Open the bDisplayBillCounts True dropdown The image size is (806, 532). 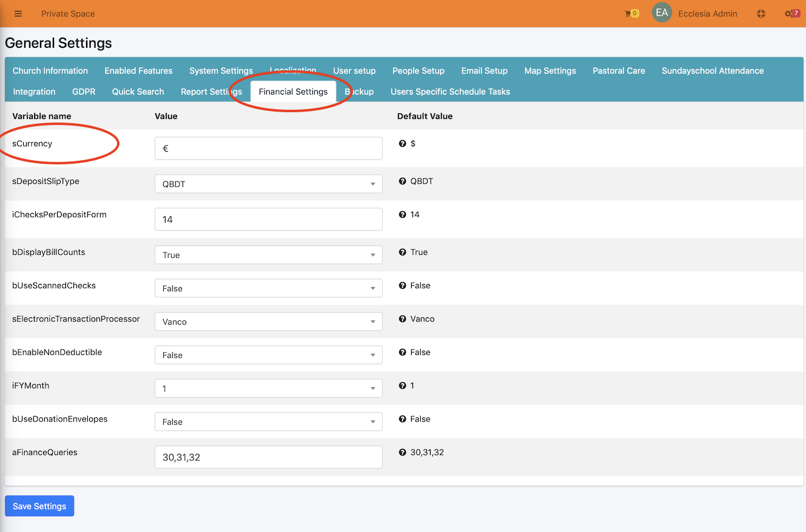269,255
